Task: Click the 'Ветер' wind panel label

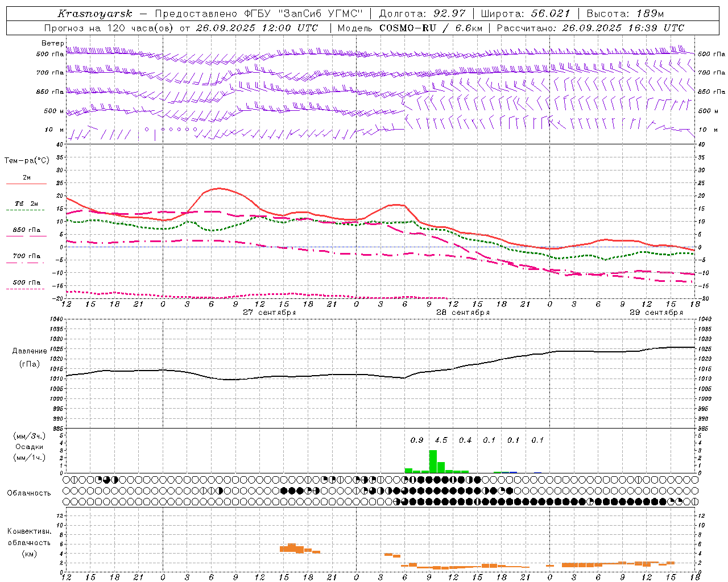Action: coord(53,43)
